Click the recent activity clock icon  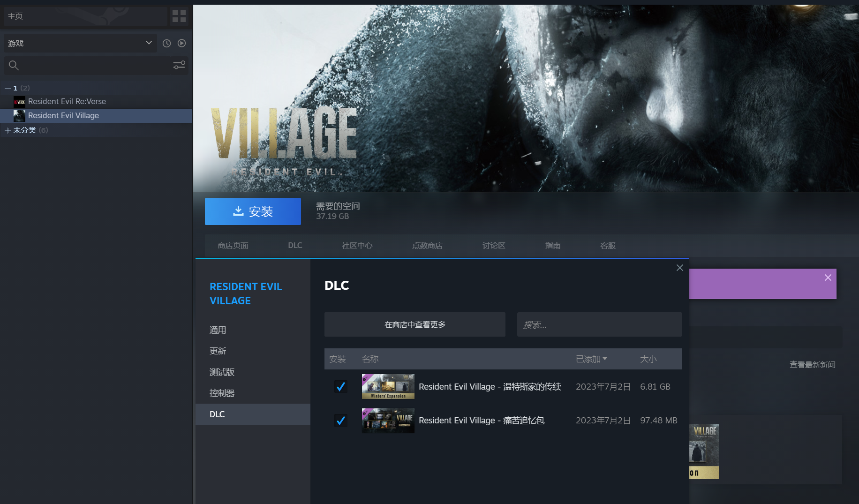[x=166, y=43]
